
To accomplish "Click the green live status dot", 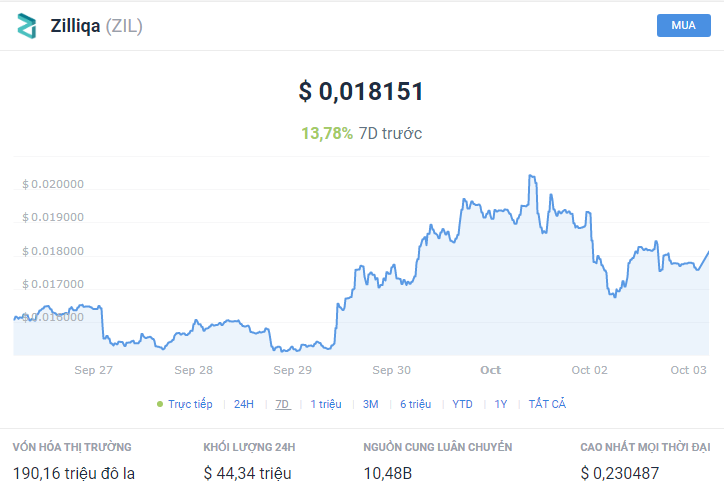I will click(x=160, y=404).
